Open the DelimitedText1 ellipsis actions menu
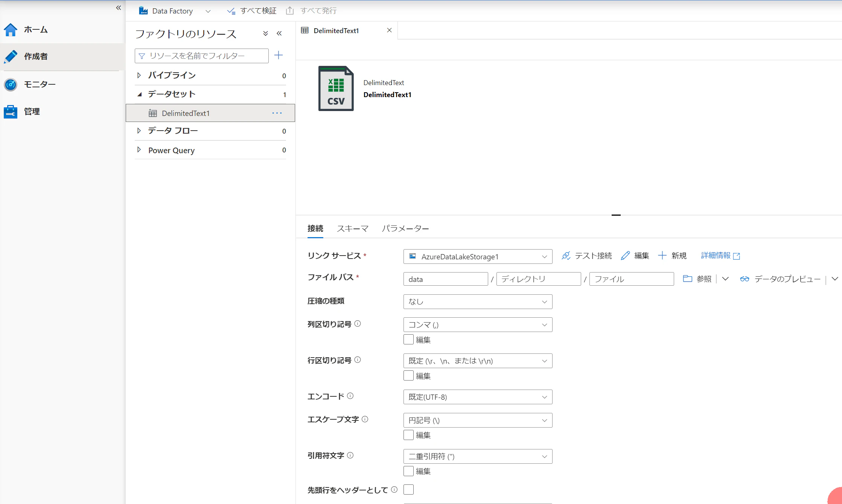 [277, 113]
